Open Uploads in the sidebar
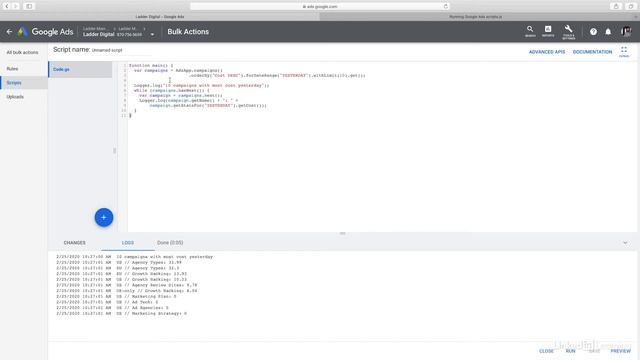The width and height of the screenshot is (640, 360). (15, 97)
